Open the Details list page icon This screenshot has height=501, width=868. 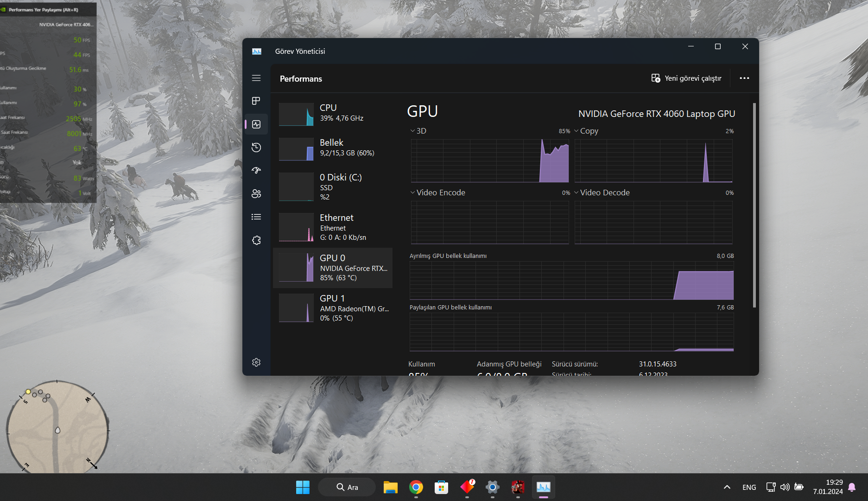(x=256, y=217)
